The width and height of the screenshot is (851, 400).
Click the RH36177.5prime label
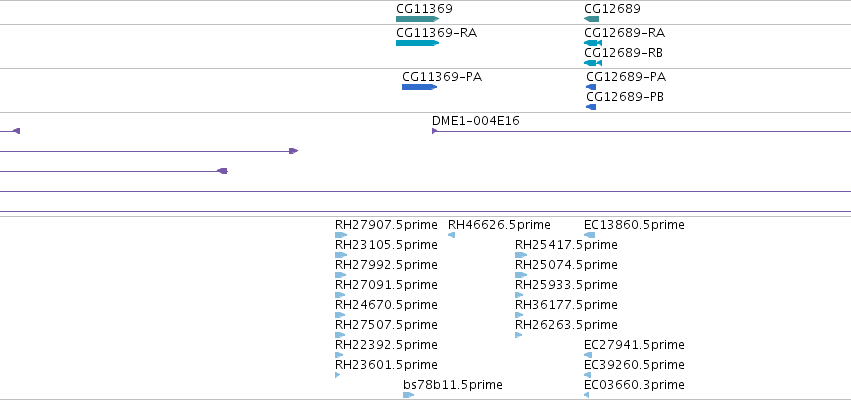tap(566, 304)
